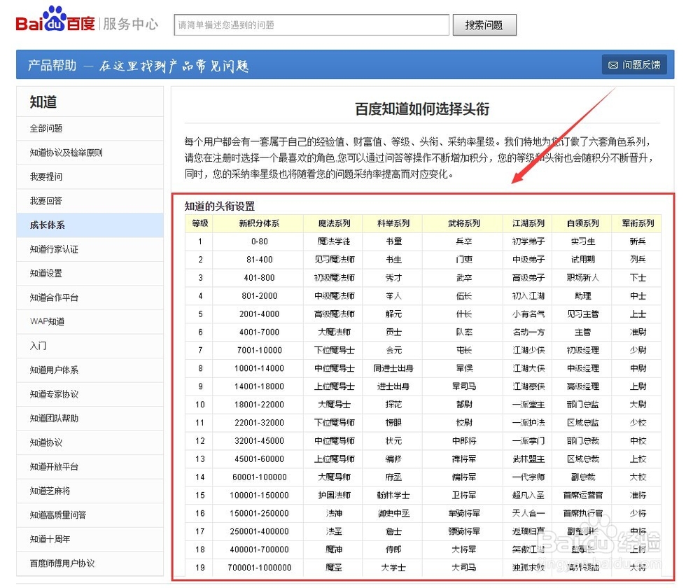This screenshot has width=700, height=588.
Task: Click article title 百度知道如何选择头衔
Action: (422, 108)
